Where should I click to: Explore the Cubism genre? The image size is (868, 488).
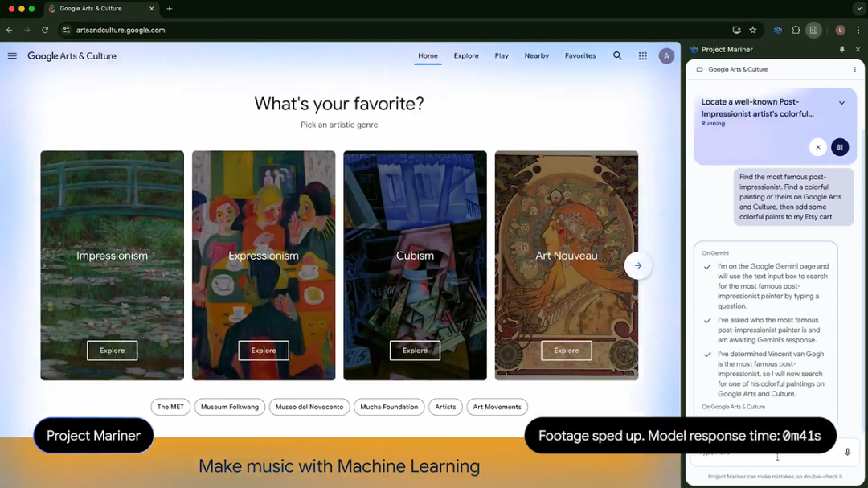pos(415,350)
